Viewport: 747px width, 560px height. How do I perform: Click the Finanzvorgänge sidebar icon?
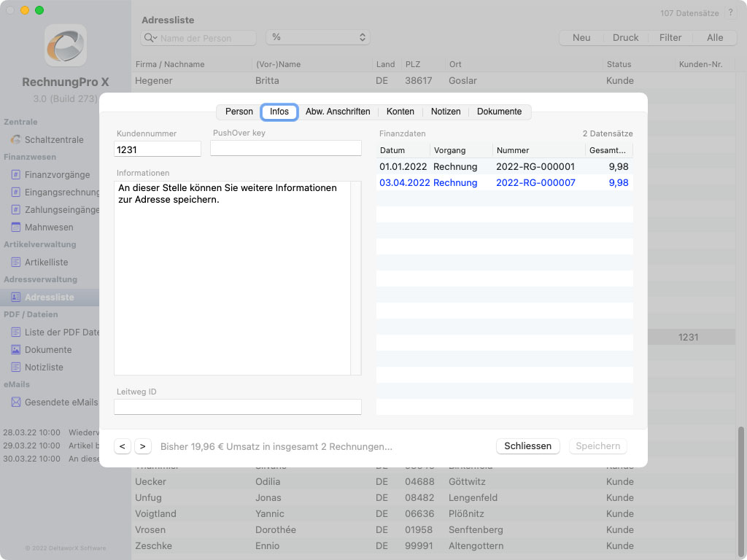pyautogui.click(x=15, y=174)
